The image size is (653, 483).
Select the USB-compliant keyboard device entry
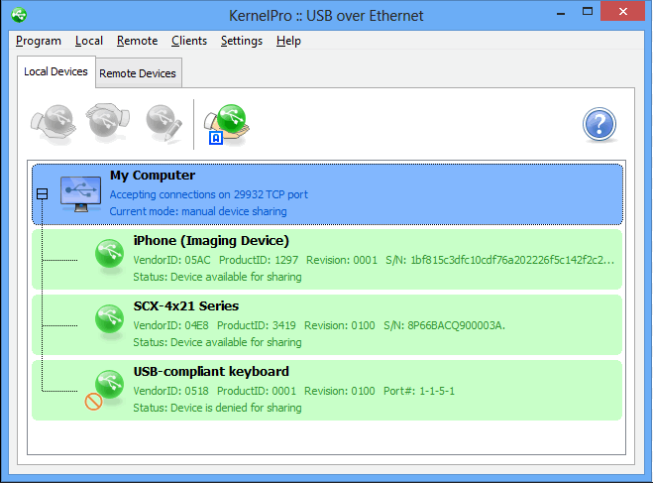[327, 390]
